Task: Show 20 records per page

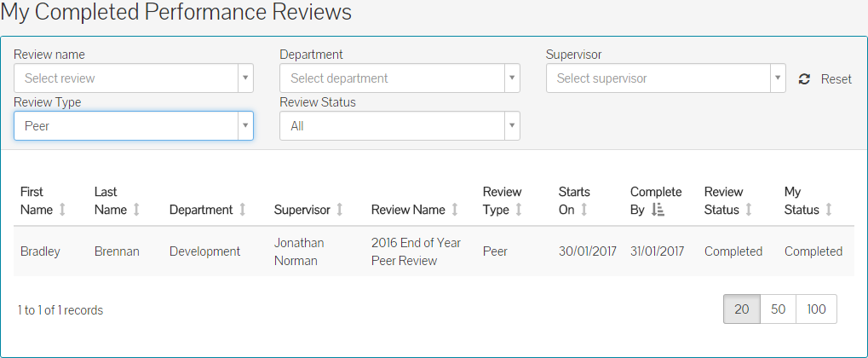Action: 742,309
